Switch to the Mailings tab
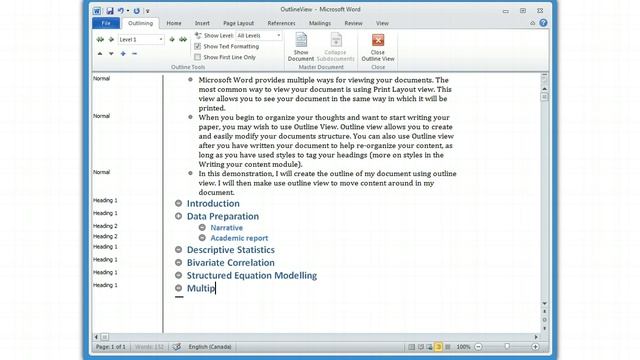Viewport: 640px width, 360px height. [x=320, y=23]
